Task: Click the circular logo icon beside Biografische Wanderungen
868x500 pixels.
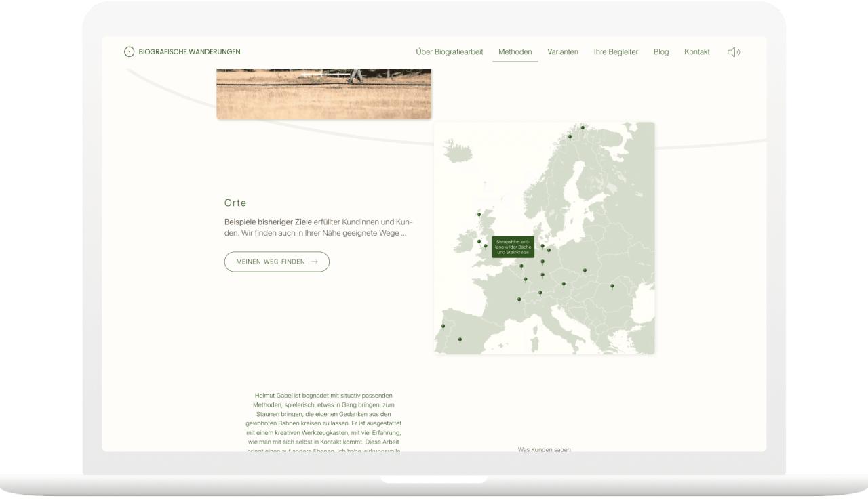Action: click(x=129, y=51)
